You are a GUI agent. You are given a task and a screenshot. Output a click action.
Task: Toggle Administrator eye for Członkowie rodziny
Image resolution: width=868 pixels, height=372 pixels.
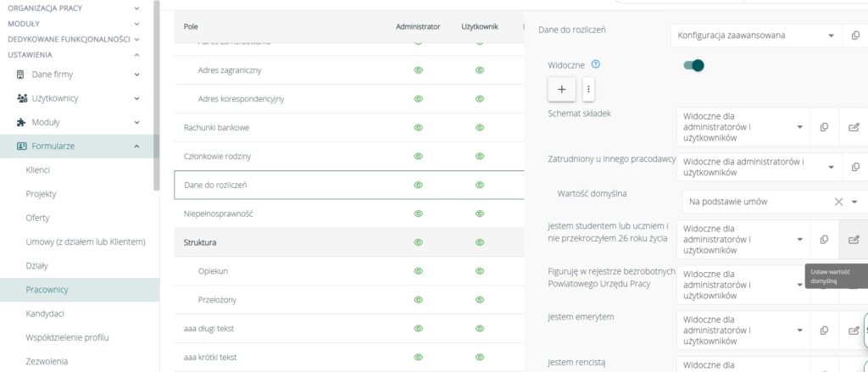pyautogui.click(x=418, y=156)
